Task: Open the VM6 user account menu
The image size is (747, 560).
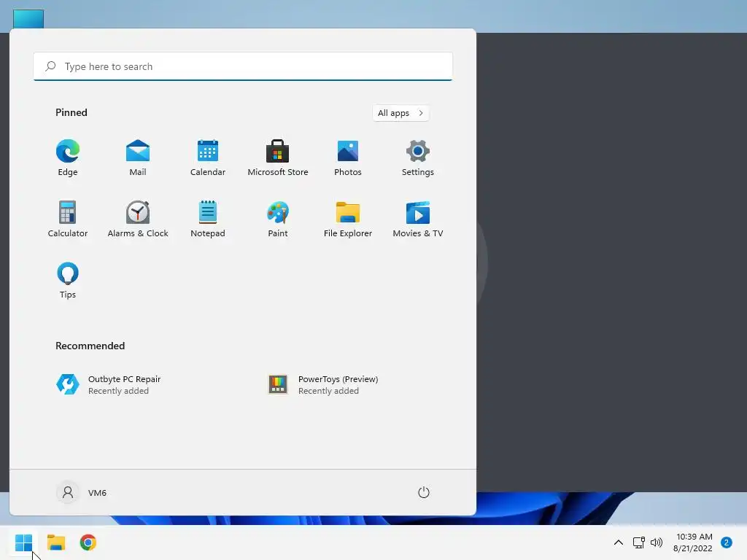Action: 82,492
